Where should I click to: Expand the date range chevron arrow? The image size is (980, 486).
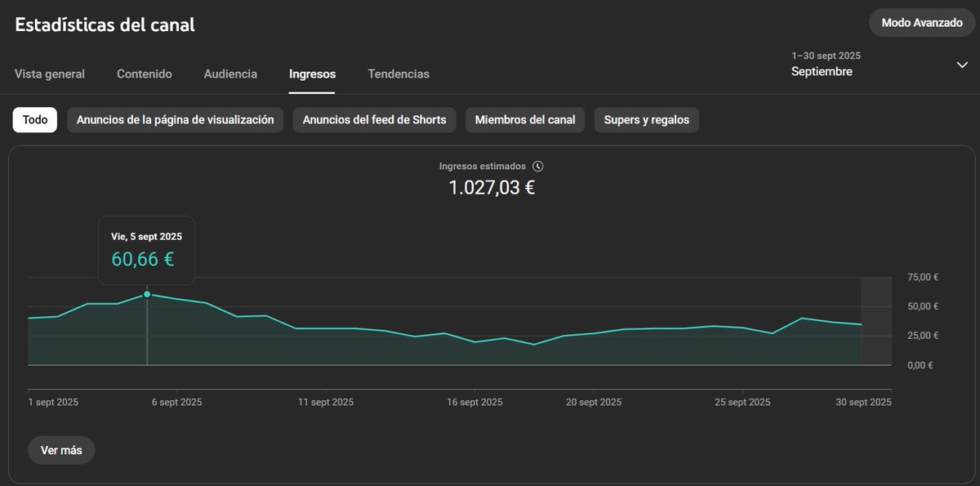click(962, 65)
